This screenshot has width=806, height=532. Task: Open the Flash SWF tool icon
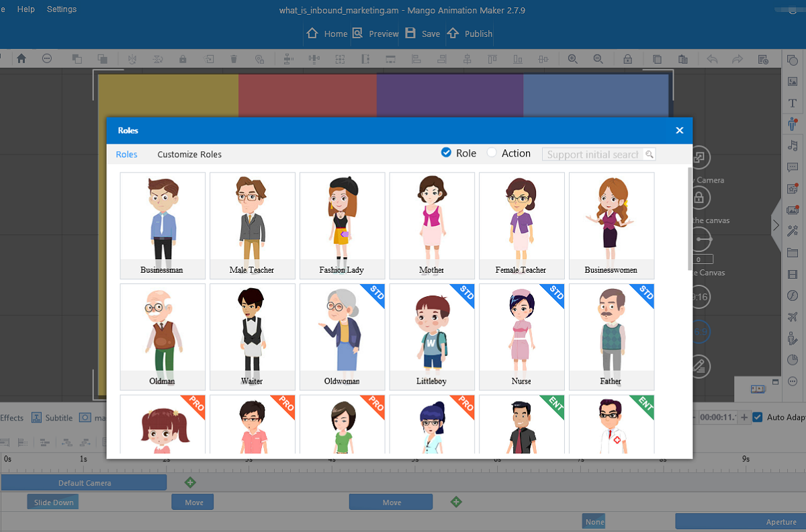pos(793,296)
